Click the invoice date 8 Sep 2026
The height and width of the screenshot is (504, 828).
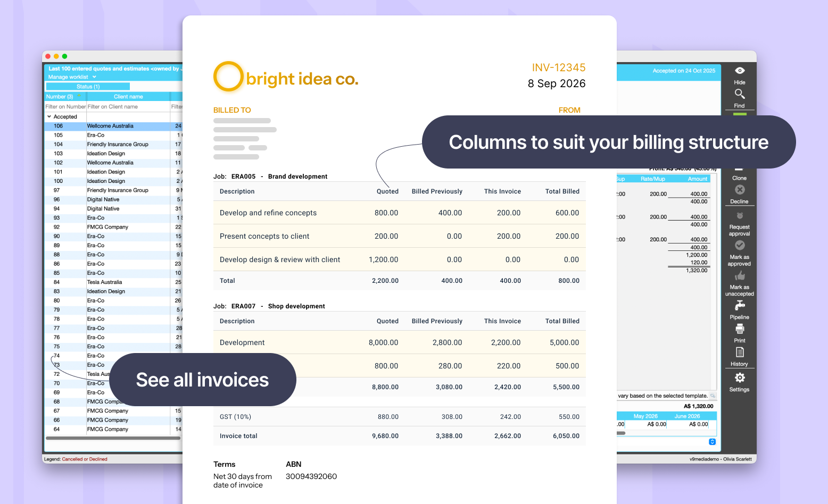pos(557,83)
